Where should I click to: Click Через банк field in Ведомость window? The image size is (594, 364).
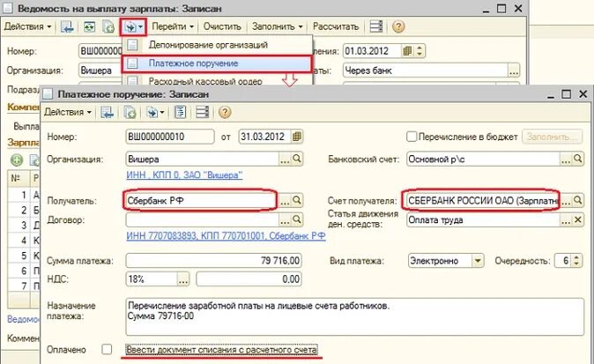(425, 71)
